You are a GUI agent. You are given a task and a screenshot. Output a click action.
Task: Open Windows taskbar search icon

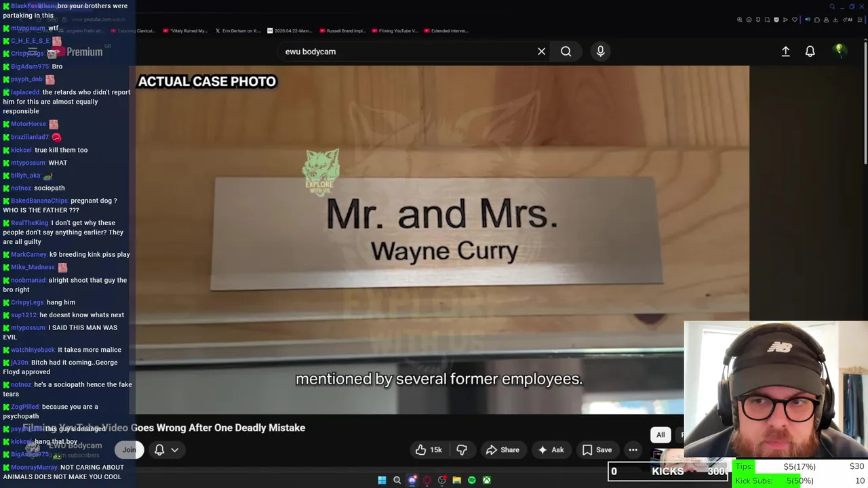point(397,480)
